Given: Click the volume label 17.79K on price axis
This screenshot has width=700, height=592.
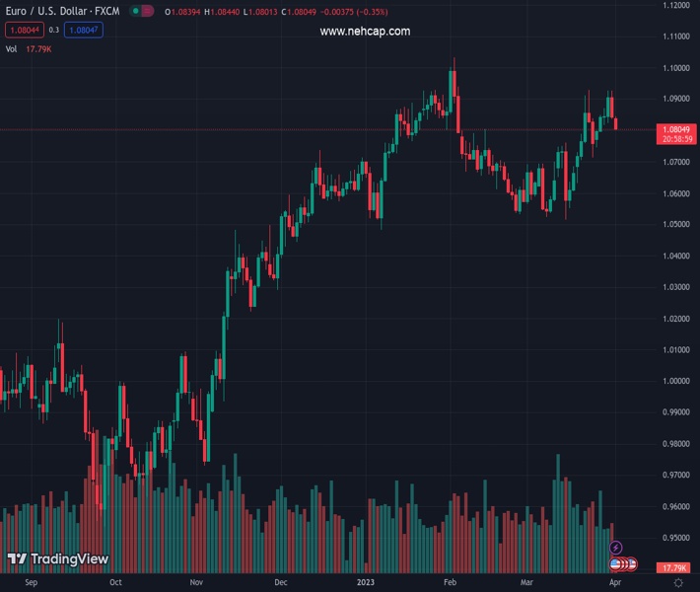Looking at the screenshot, I should 675,568.
